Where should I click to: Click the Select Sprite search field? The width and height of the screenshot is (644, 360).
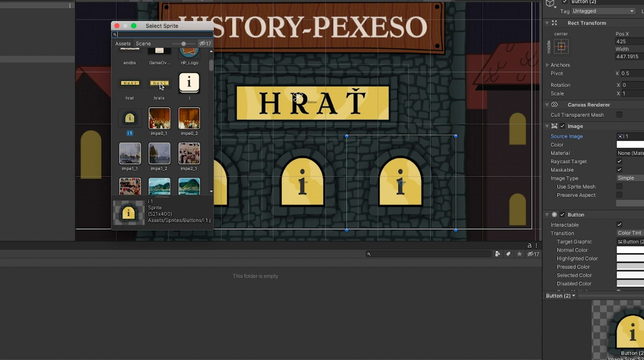(x=163, y=34)
